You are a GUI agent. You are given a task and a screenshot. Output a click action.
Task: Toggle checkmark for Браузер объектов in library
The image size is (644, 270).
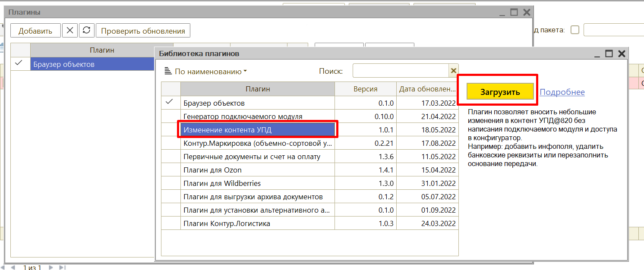[170, 102]
